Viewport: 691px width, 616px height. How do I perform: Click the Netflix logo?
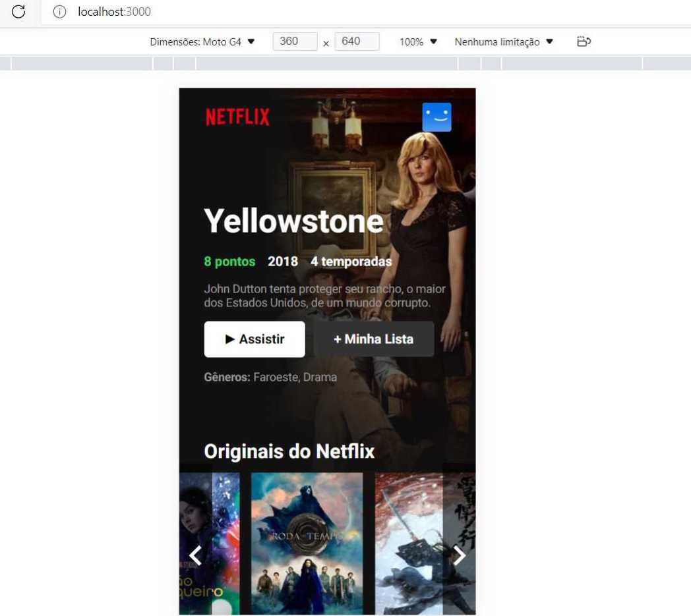coord(237,117)
